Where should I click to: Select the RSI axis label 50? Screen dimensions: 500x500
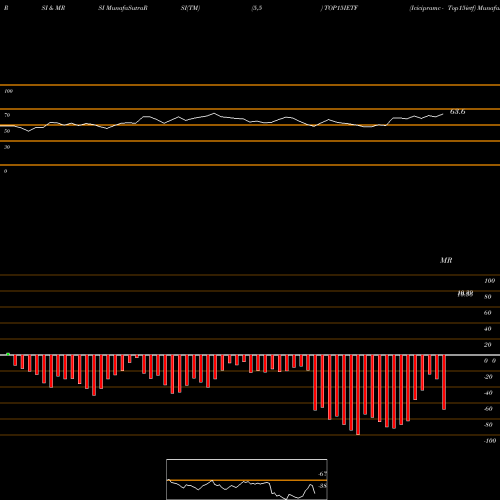7,131
